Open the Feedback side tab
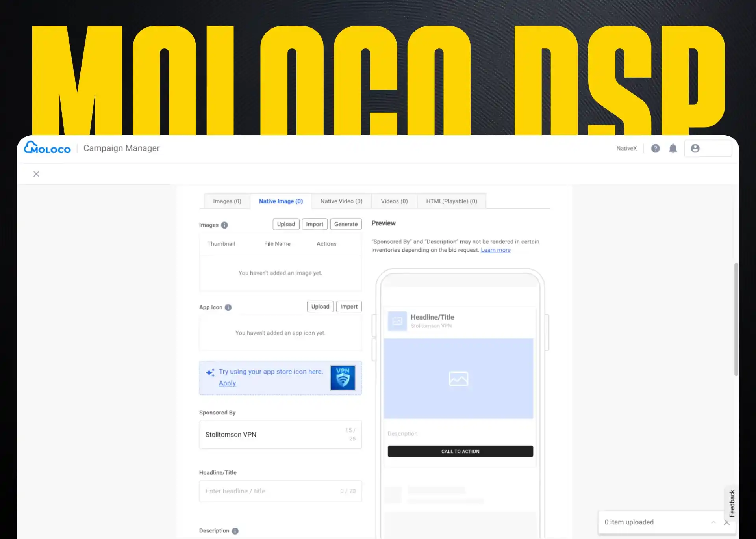Screen dimensions: 756x539 (x=732, y=503)
